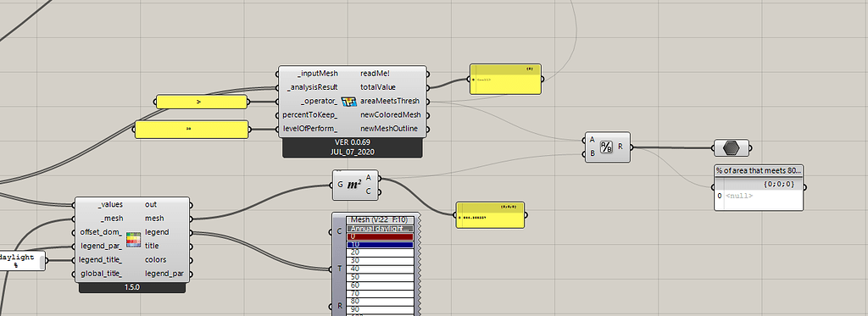
Task: Select the newMeshOutline output
Action: pos(390,130)
